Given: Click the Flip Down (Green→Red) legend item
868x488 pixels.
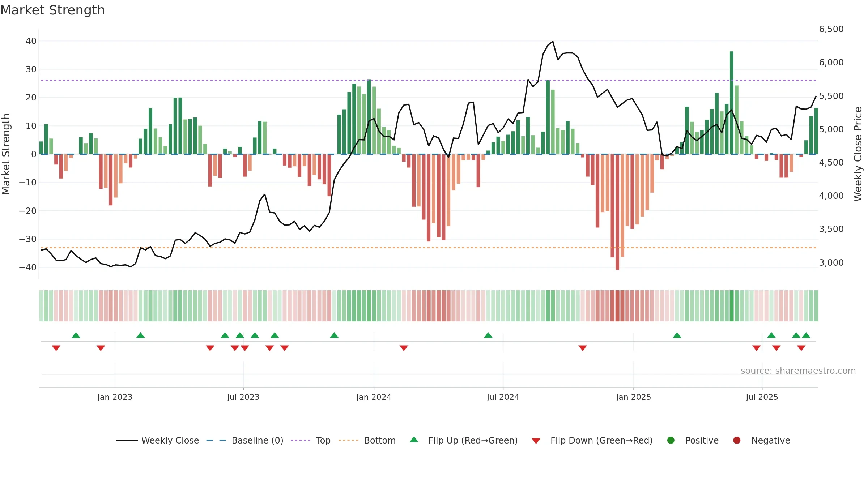Looking at the screenshot, I should tap(592, 440).
